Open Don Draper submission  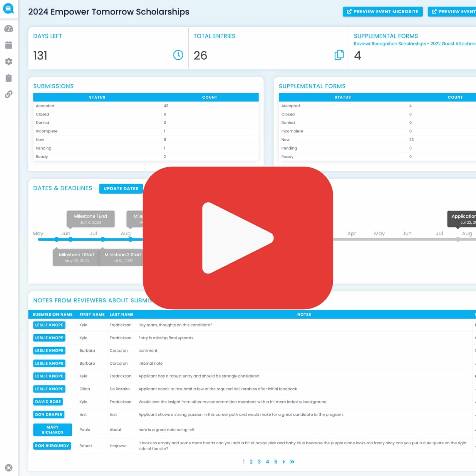[x=49, y=415]
